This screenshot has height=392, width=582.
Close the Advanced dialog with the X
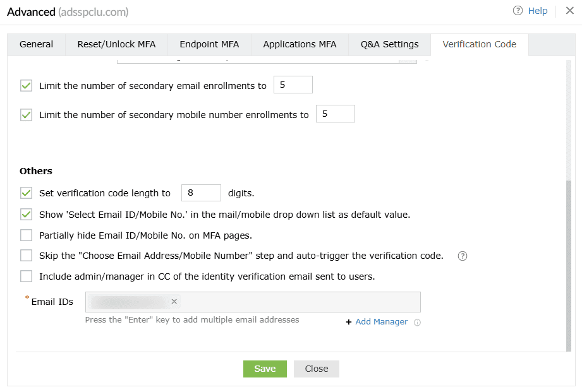point(569,11)
